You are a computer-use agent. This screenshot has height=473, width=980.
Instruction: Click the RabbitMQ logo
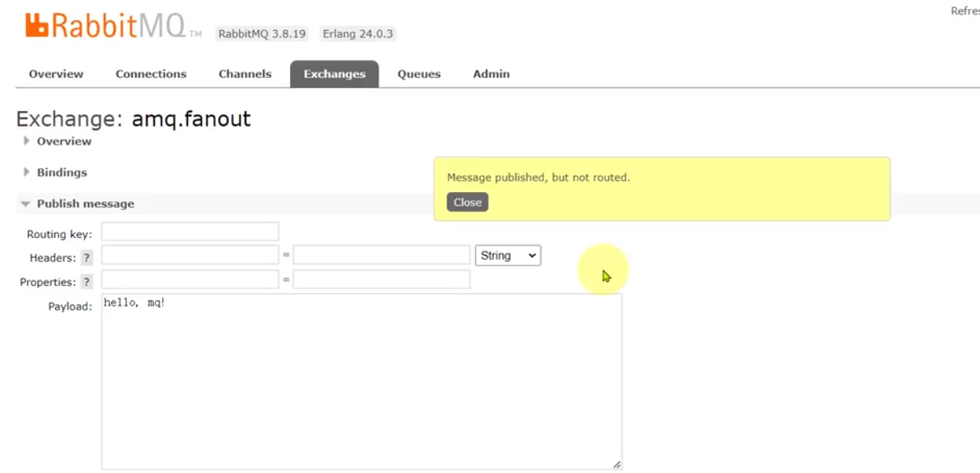[113, 26]
